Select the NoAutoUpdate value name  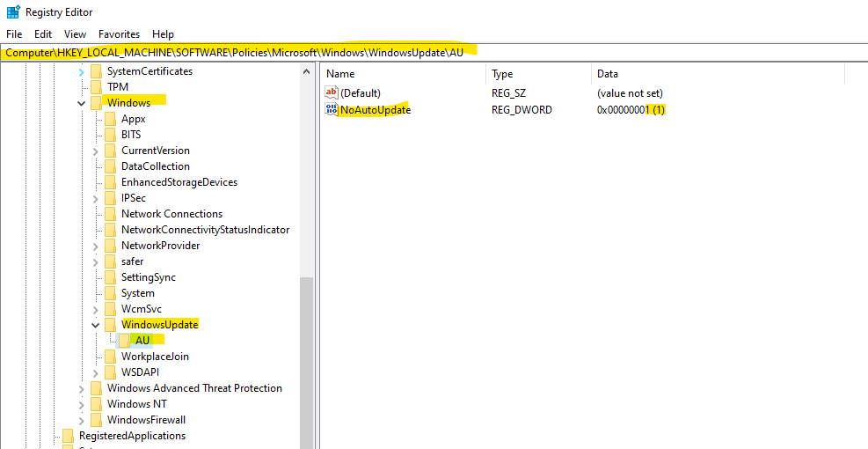coord(376,110)
